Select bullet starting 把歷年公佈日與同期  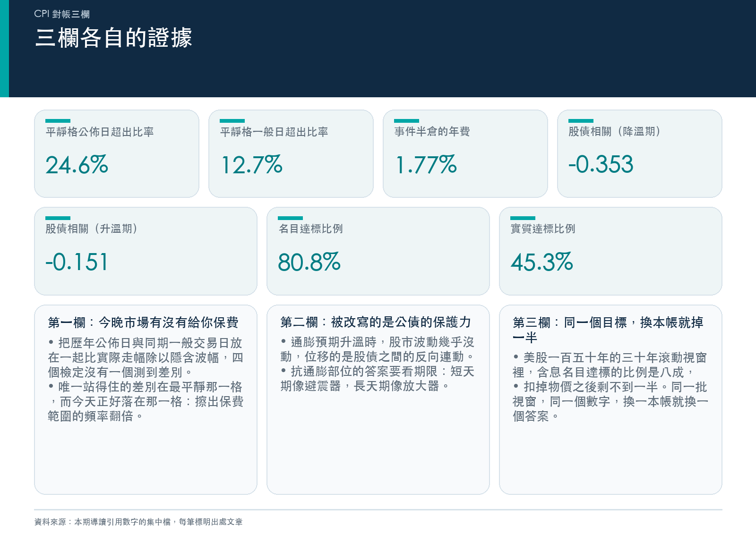click(146, 357)
